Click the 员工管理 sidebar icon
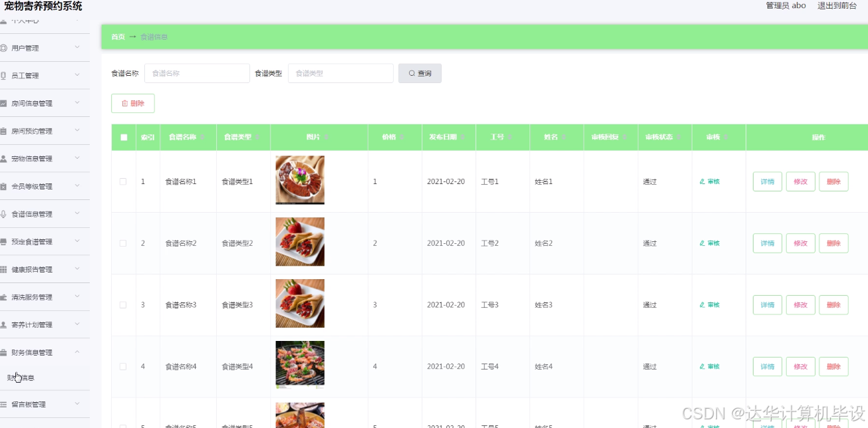This screenshot has height=428, width=868. pyautogui.click(x=4, y=76)
